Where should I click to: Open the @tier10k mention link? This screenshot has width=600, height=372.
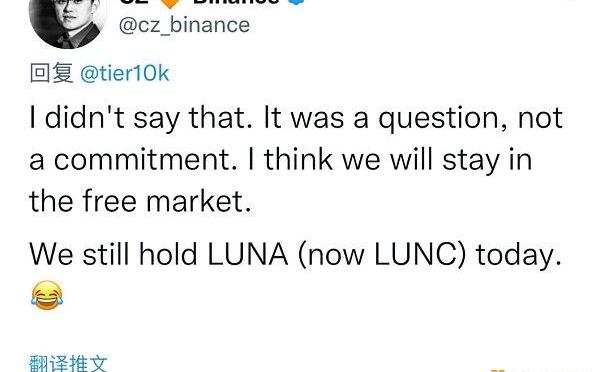point(125,73)
